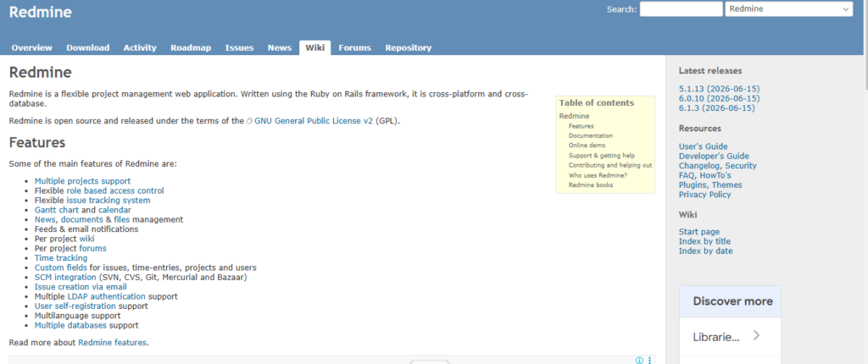868x364 pixels.
Task: Open Issue creation via email link
Action: pos(81,287)
